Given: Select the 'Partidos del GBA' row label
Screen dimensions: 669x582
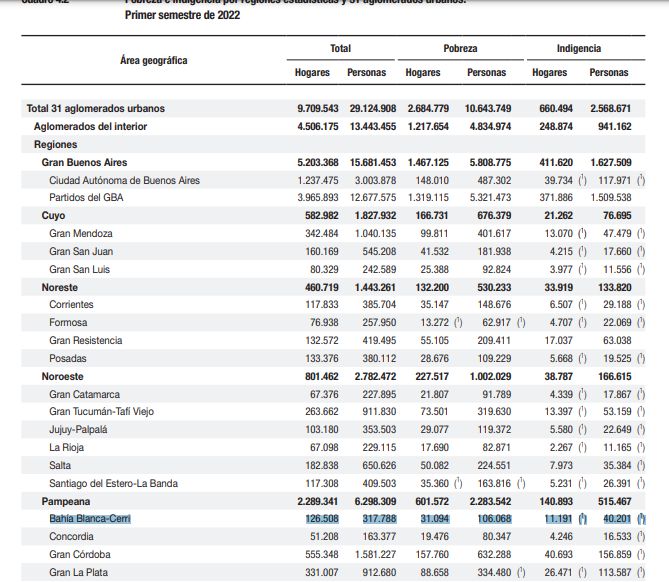Looking at the screenshot, I should click(x=86, y=198).
